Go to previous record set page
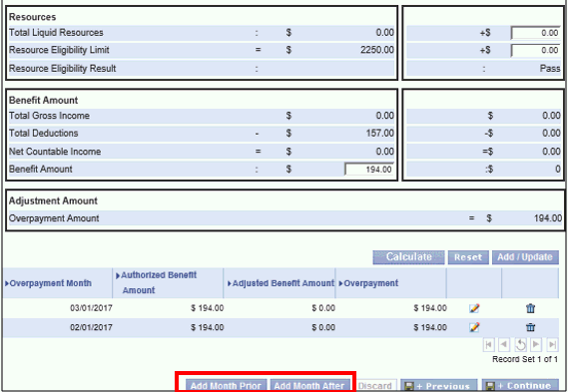This screenshot has width=568, height=392. pos(504,344)
